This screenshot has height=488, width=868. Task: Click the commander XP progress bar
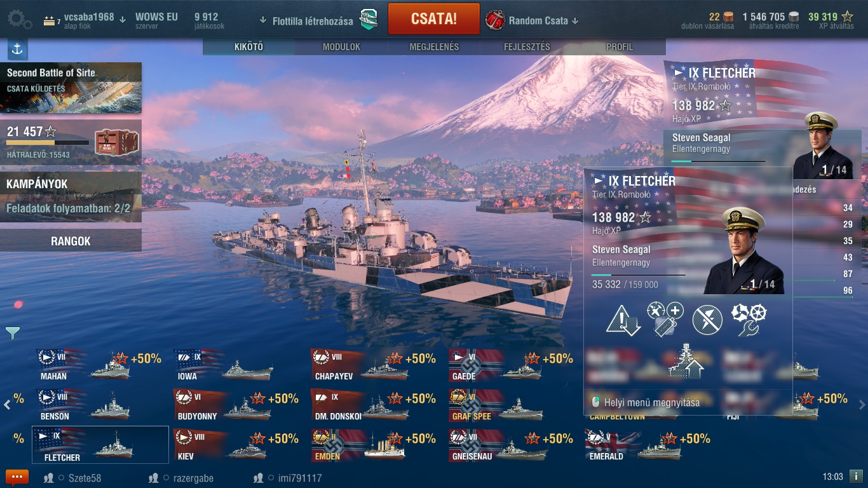(x=639, y=275)
